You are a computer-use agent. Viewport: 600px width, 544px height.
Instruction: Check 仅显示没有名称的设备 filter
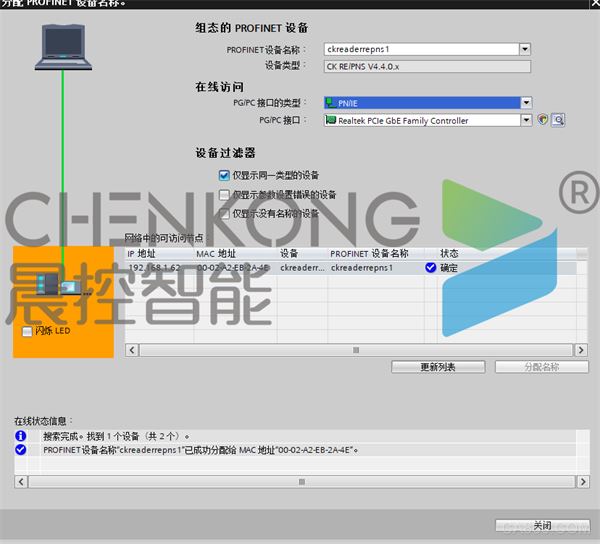[x=224, y=213]
